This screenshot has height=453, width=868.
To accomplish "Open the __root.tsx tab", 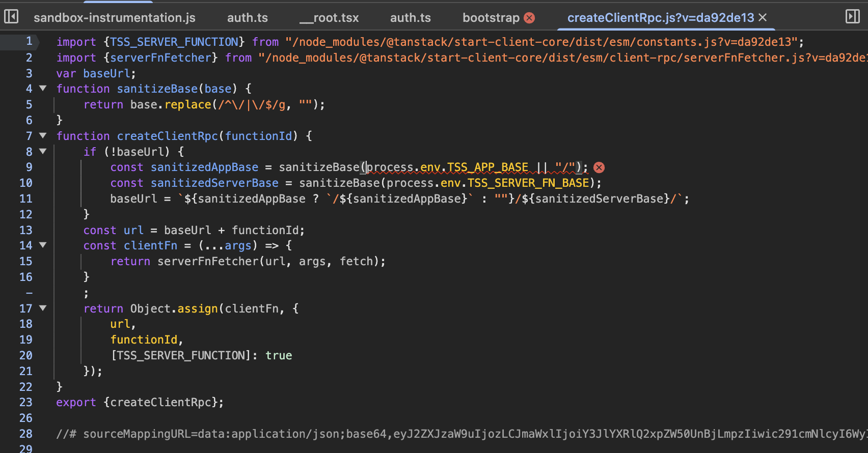I will point(329,18).
